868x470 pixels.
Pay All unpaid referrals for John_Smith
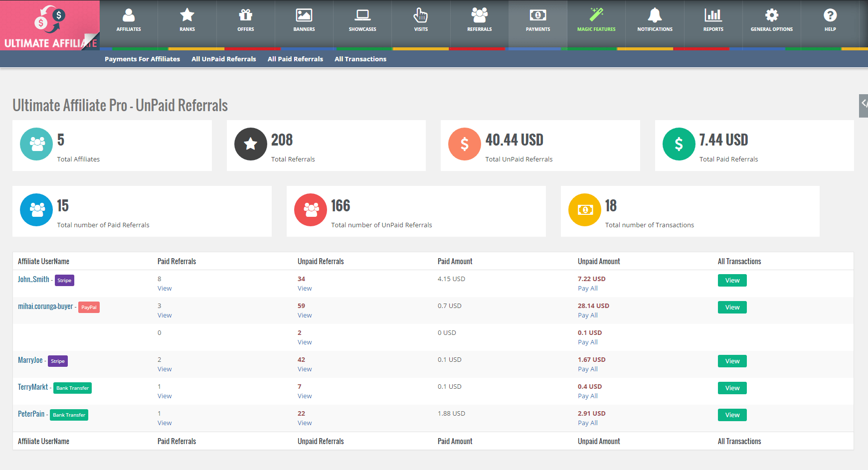pyautogui.click(x=587, y=288)
